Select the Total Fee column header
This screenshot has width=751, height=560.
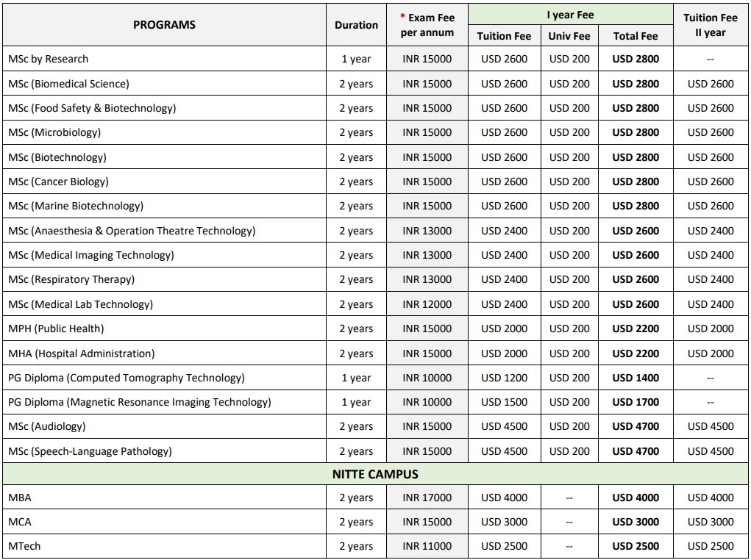pyautogui.click(x=636, y=35)
